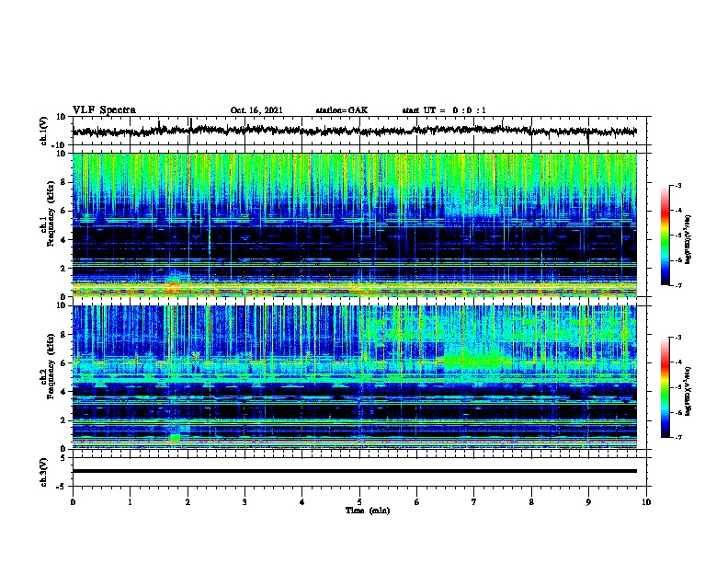This screenshot has width=728, height=563.
Task: Click the log(PSD) label beside ch.2 colorbar
Action: tap(688, 391)
